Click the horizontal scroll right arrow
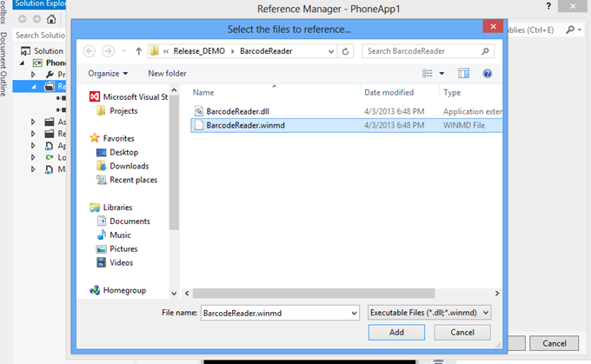 coord(497,293)
